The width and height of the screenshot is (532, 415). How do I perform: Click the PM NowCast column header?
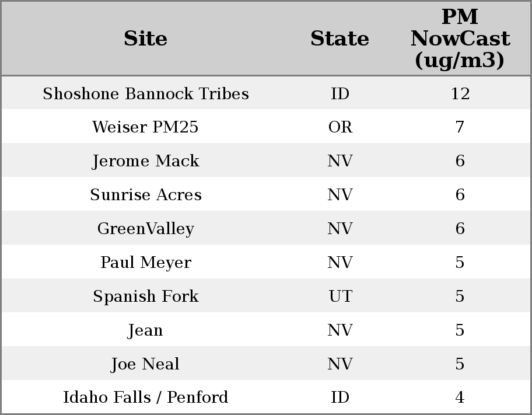pyautogui.click(x=460, y=39)
